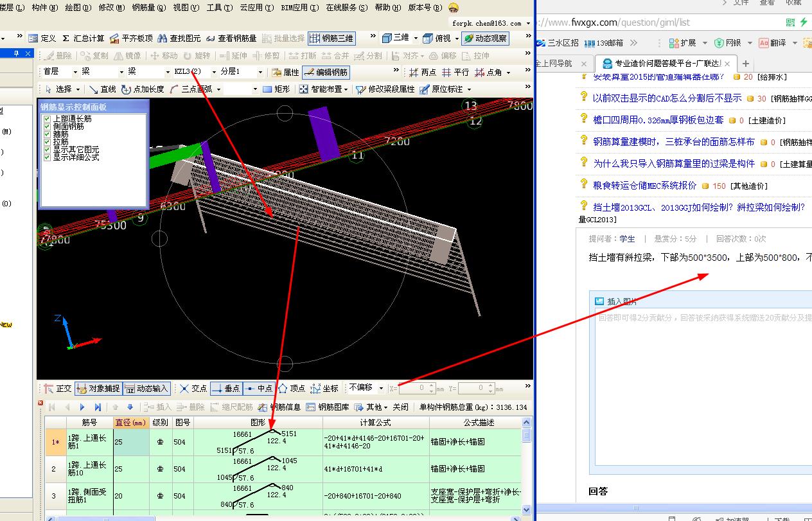This screenshot has height=521, width=812.
Task: Select the 平行 parallel axis tool
Action: [x=456, y=73]
